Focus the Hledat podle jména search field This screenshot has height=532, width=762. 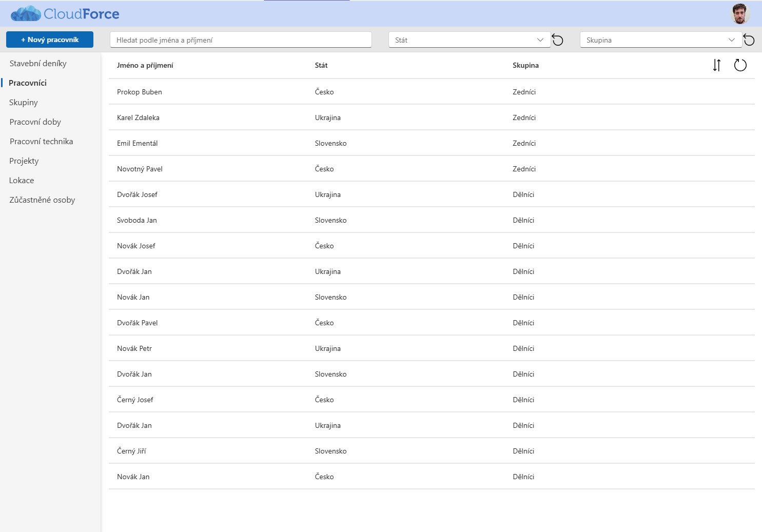point(241,40)
